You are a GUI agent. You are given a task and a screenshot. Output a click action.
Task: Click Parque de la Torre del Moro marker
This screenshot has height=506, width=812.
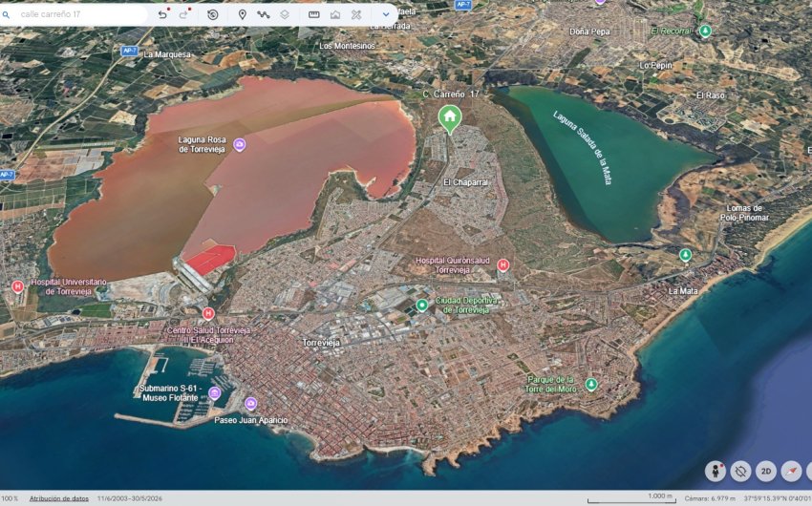[x=591, y=385]
